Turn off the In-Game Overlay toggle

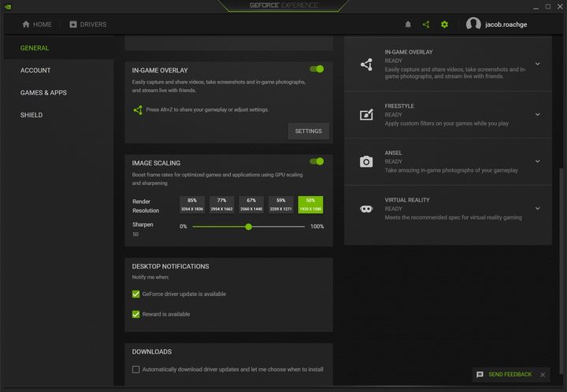[x=317, y=69]
